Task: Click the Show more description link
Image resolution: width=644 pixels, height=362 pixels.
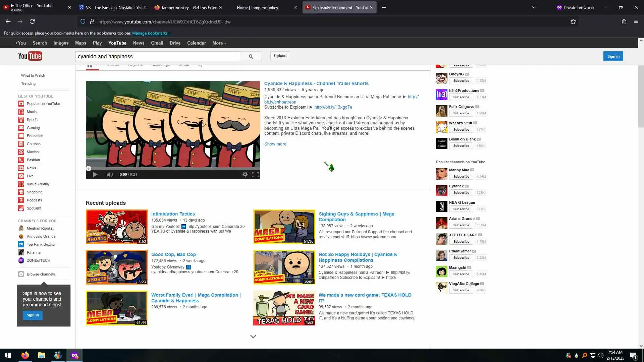Action: 275,144
